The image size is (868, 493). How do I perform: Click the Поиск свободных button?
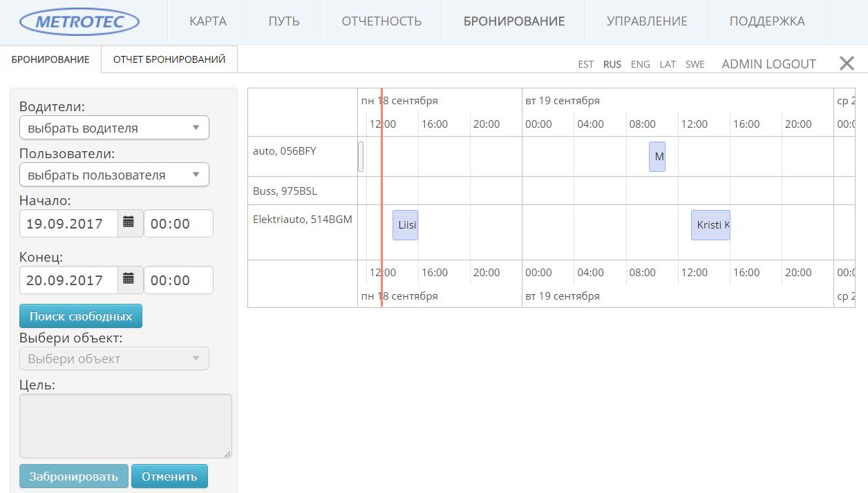click(81, 316)
